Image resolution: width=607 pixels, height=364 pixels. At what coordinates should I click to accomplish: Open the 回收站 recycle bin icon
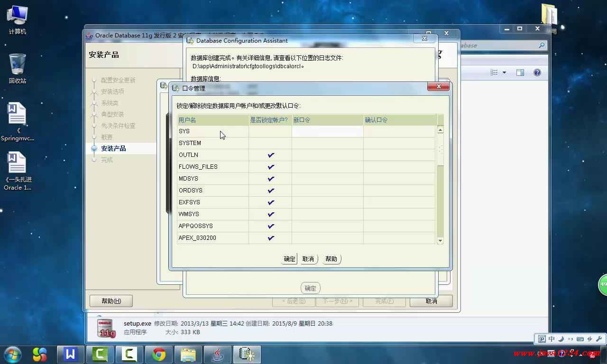[18, 69]
